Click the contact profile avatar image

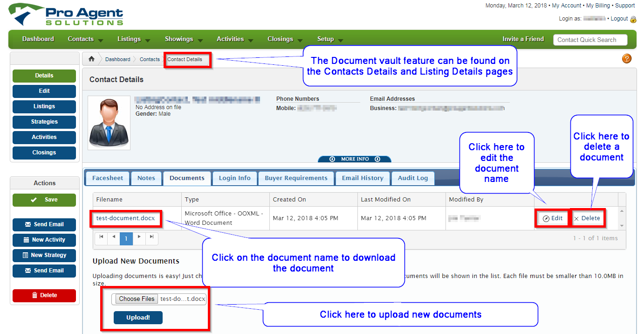point(109,123)
